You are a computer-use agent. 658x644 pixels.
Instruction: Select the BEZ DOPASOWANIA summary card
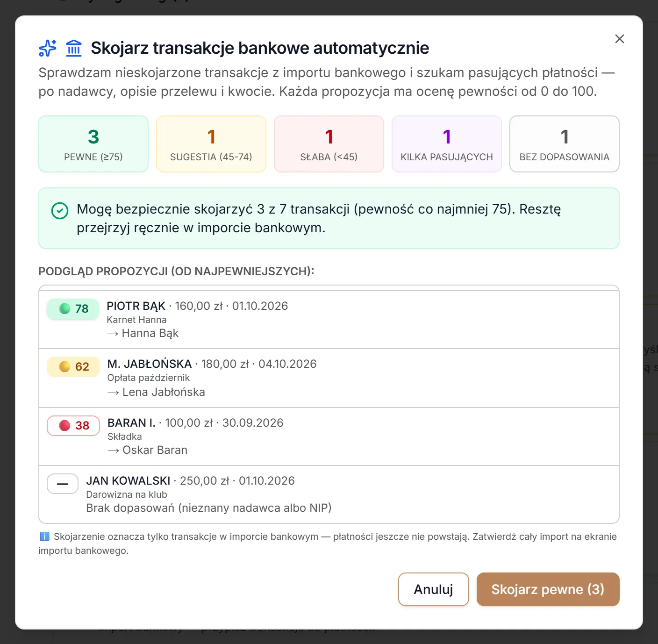[x=565, y=144]
